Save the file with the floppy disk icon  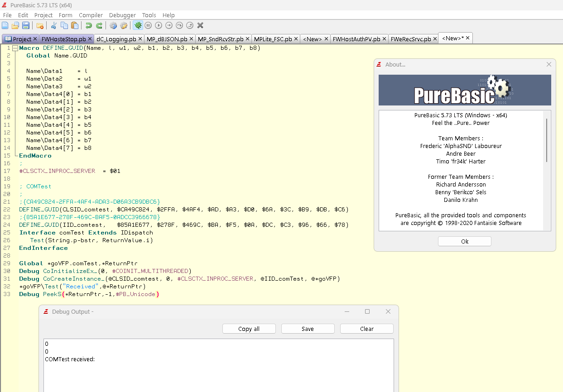click(26, 25)
